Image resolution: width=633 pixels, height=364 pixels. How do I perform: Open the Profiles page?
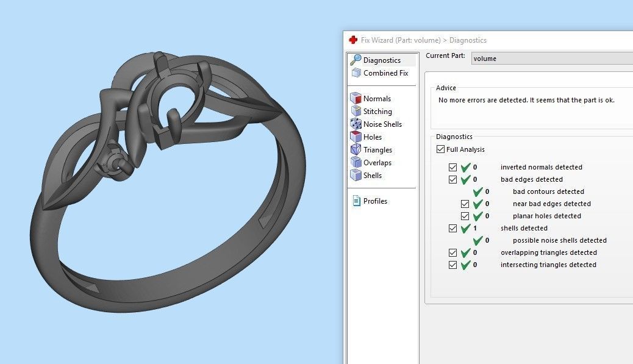point(375,201)
